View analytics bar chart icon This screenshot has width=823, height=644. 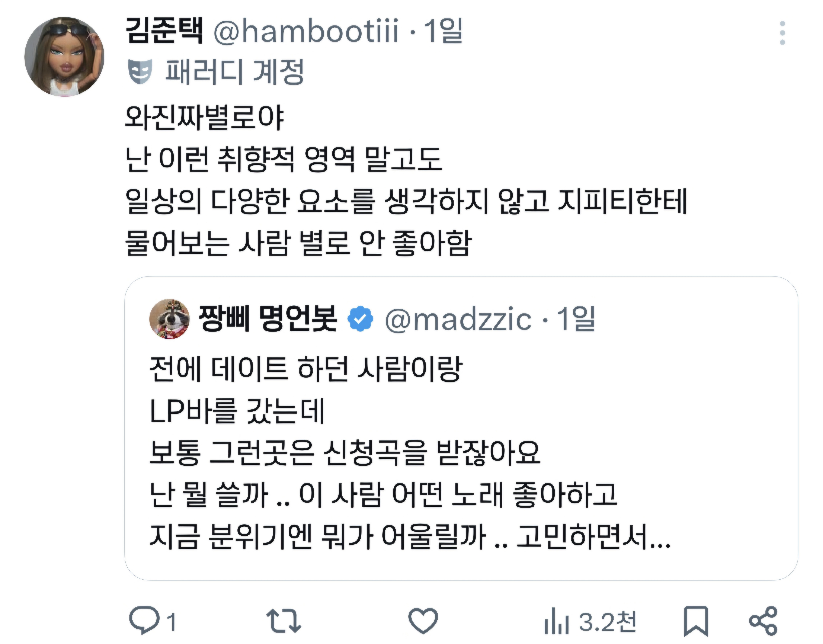click(556, 621)
